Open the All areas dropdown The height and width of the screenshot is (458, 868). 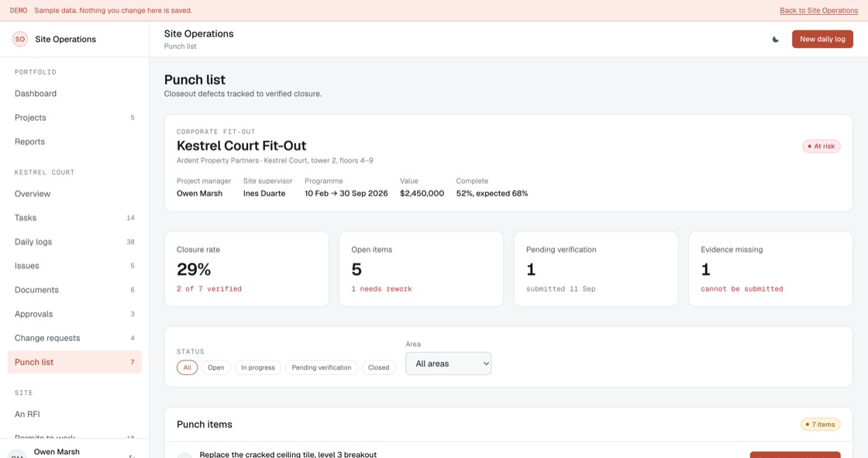449,364
